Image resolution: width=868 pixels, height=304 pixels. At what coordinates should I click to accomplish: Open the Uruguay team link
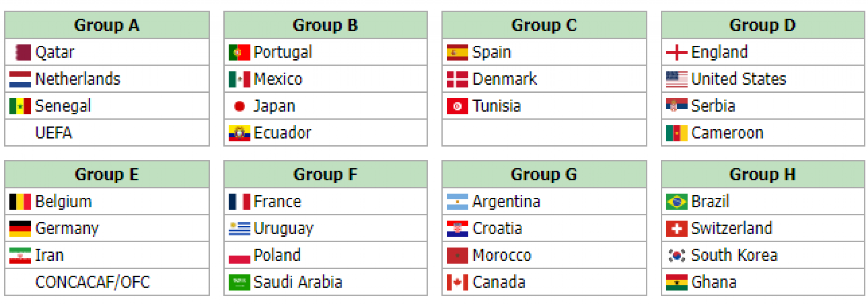283,229
